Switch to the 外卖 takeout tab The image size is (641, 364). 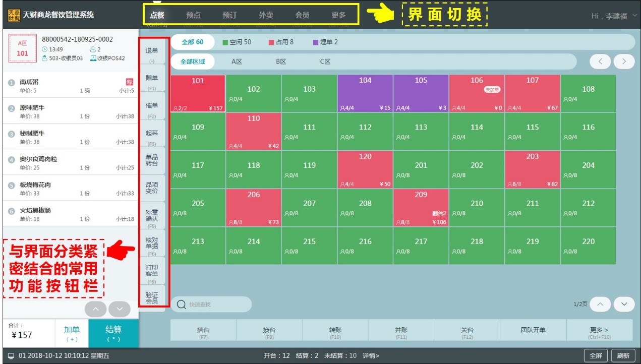(266, 15)
